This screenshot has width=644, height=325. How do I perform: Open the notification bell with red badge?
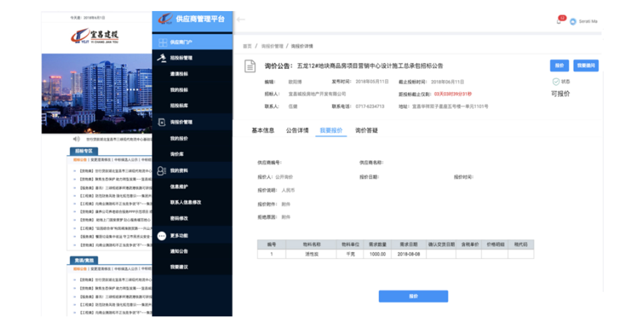[x=560, y=20]
